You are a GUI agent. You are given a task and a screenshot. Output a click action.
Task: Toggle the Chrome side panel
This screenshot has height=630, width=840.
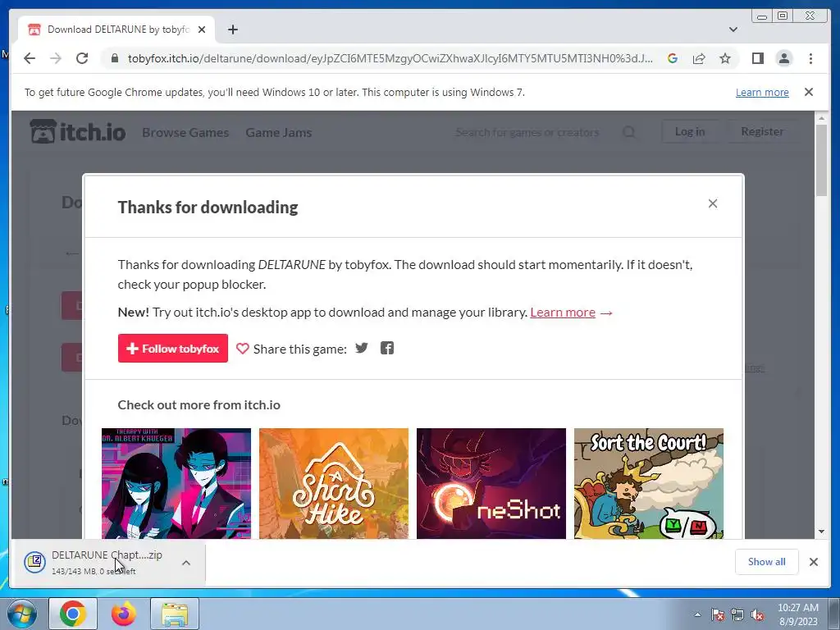coord(757,58)
